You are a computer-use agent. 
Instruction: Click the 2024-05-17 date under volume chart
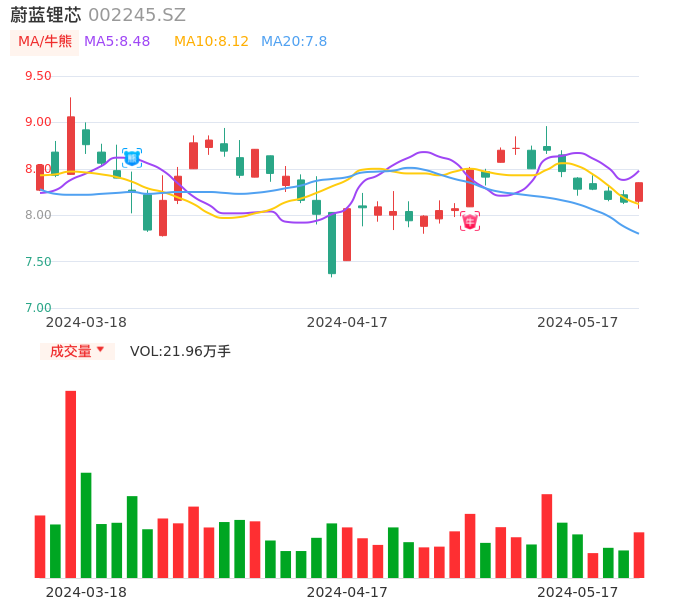click(578, 592)
